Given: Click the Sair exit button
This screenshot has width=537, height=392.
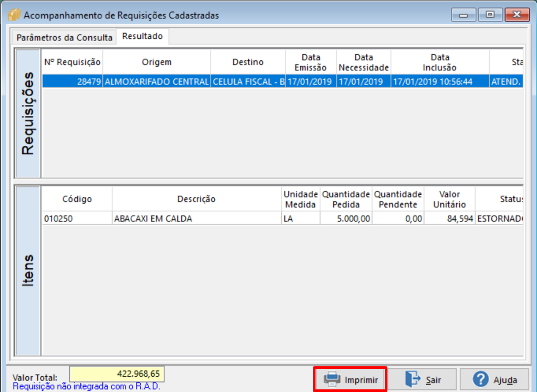Looking at the screenshot, I should click(x=422, y=379).
